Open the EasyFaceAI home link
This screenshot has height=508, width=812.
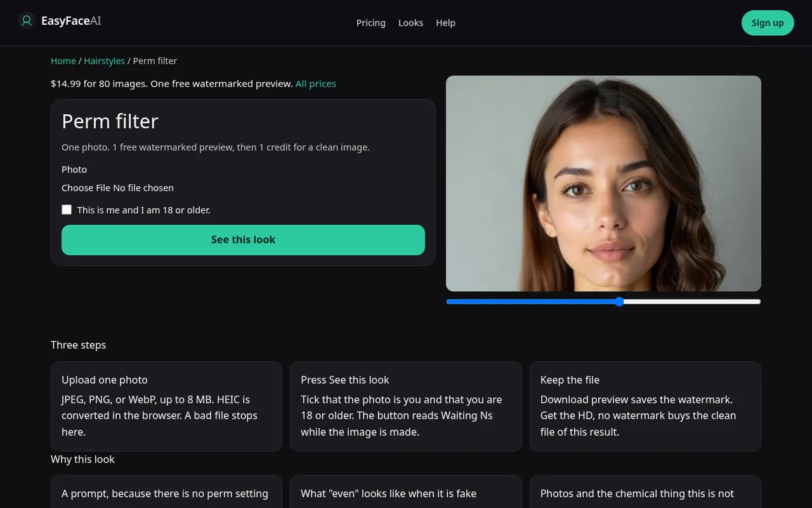point(60,21)
